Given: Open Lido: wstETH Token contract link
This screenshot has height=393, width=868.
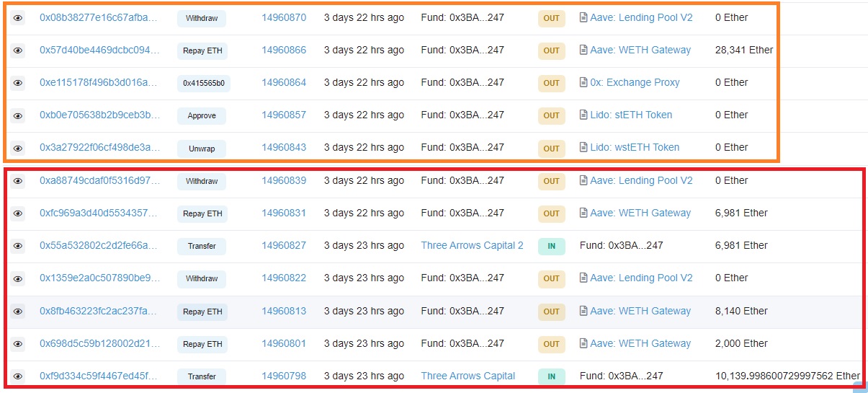Looking at the screenshot, I should click(x=635, y=147).
